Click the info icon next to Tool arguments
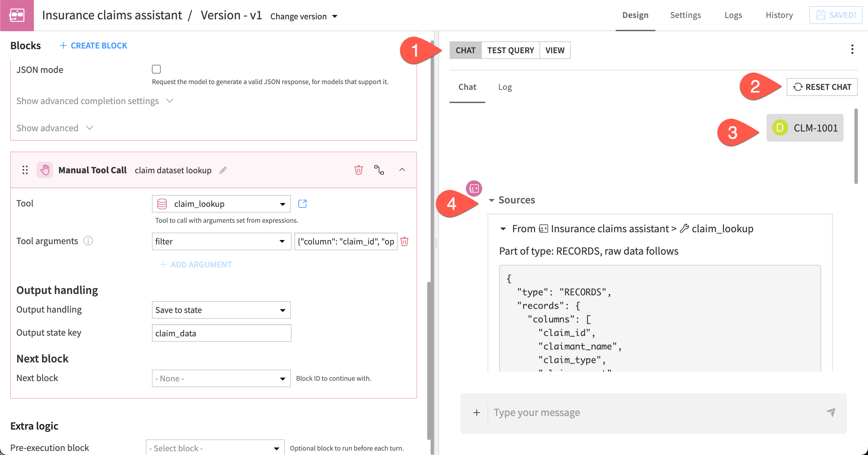 [x=88, y=241]
